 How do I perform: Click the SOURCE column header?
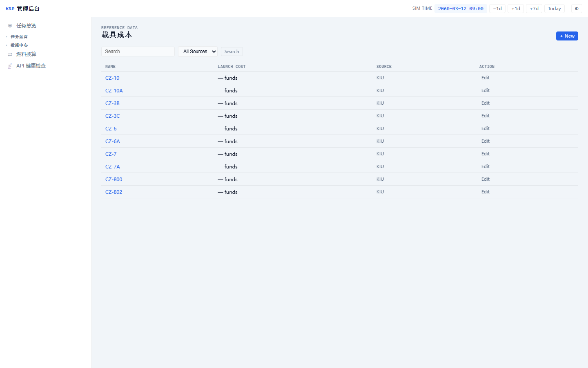click(x=384, y=67)
